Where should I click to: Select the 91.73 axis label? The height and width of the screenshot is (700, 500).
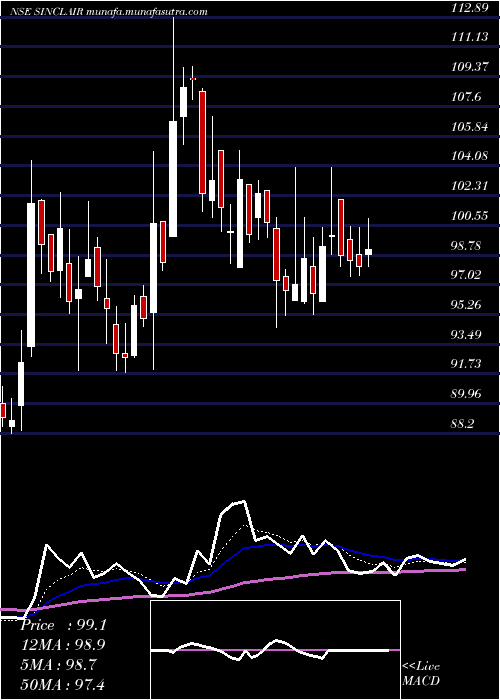(x=466, y=364)
